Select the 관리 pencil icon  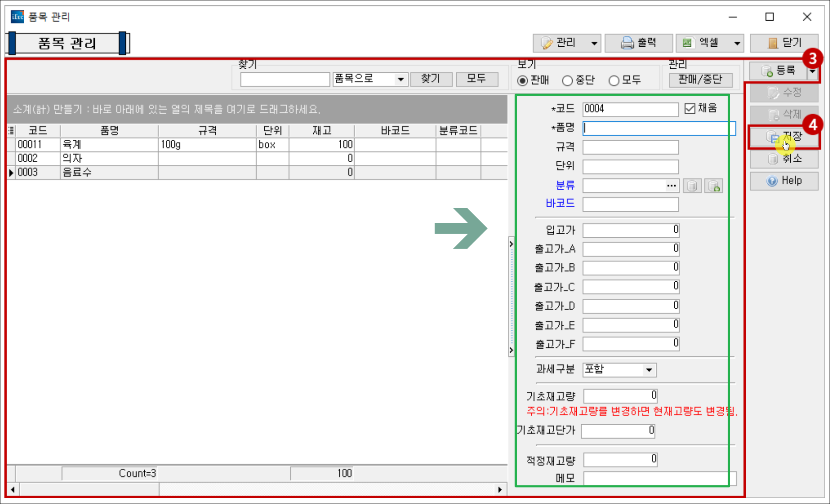[x=547, y=43]
